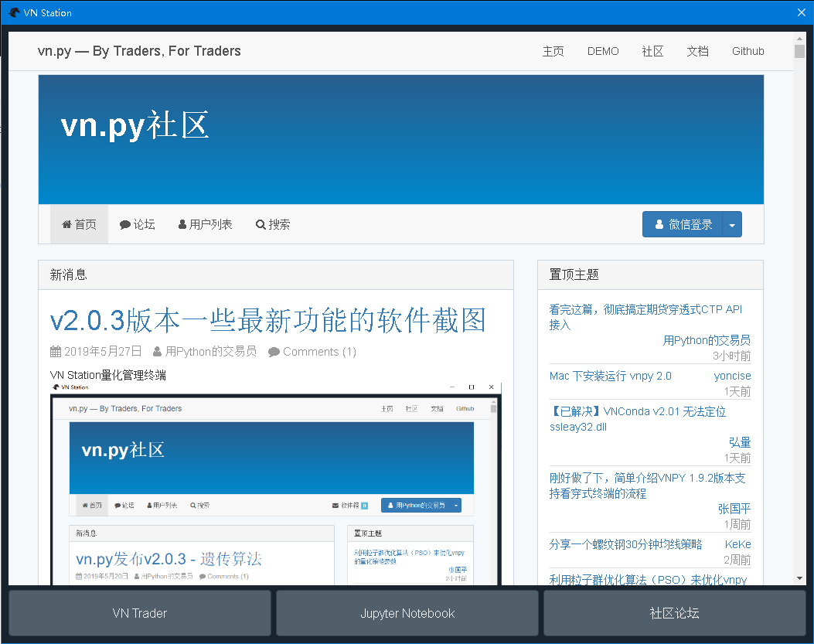This screenshot has width=814, height=644.
Task: Open the DEMO page in top navigation
Action: click(x=603, y=51)
